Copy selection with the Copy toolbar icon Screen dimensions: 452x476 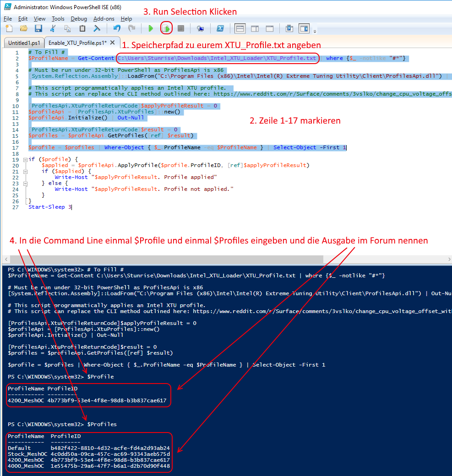click(67, 28)
